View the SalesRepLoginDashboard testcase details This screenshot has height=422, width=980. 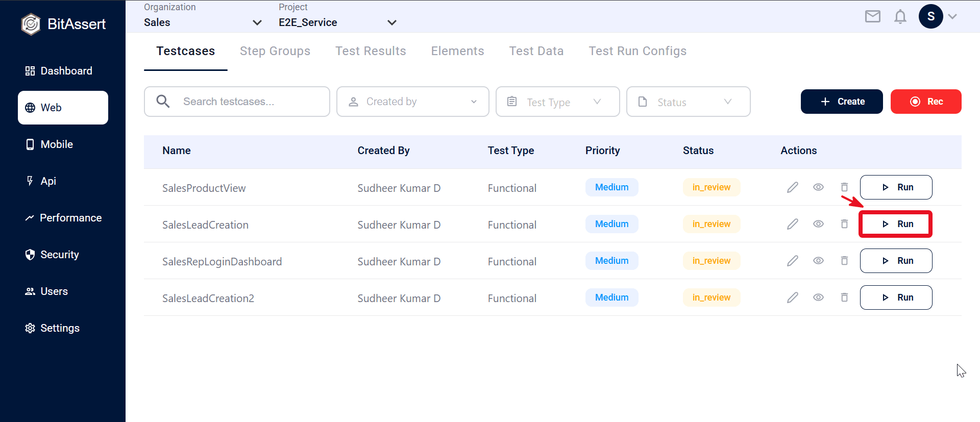[x=819, y=261]
